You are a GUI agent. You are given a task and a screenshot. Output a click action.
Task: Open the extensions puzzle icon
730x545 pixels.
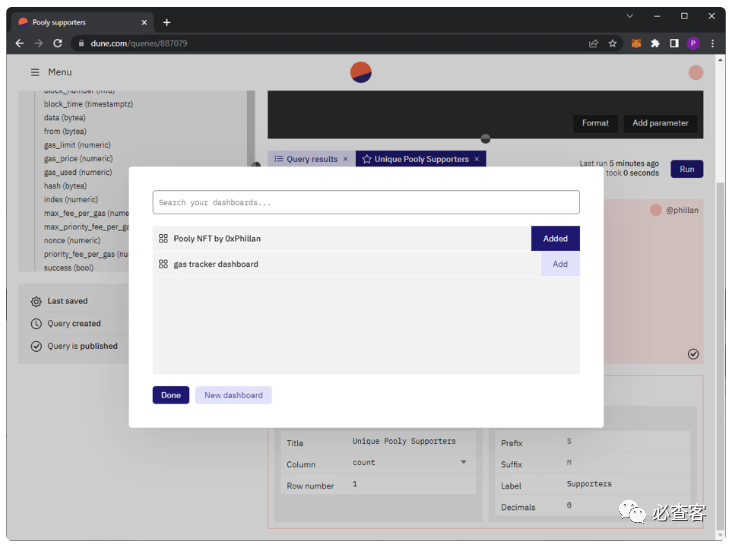tap(656, 43)
